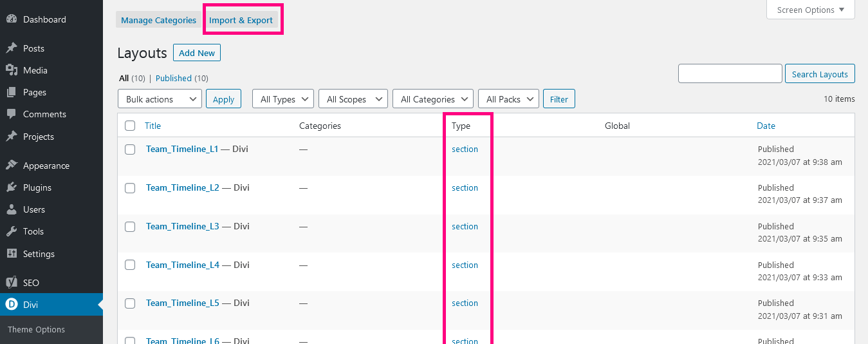Open the All Types filter dropdown

283,99
